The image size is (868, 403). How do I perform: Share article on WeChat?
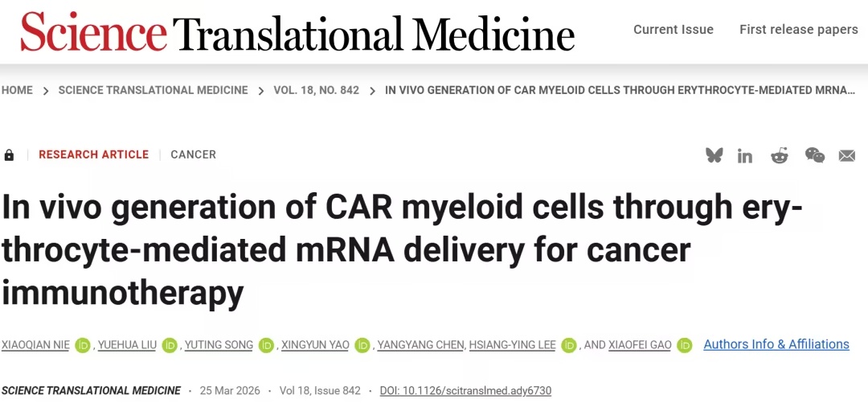click(x=814, y=155)
